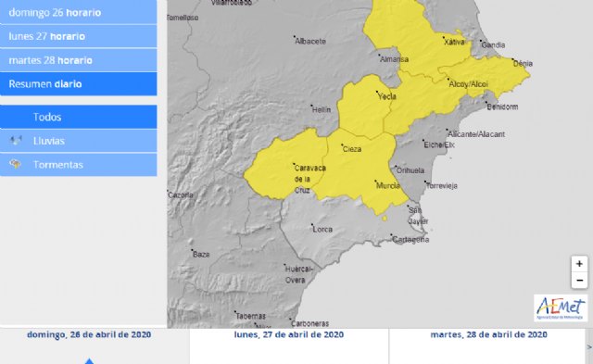The height and width of the screenshot is (364, 593).
Task: Open martes, 28 de abril de 2020
Action: [x=488, y=334]
